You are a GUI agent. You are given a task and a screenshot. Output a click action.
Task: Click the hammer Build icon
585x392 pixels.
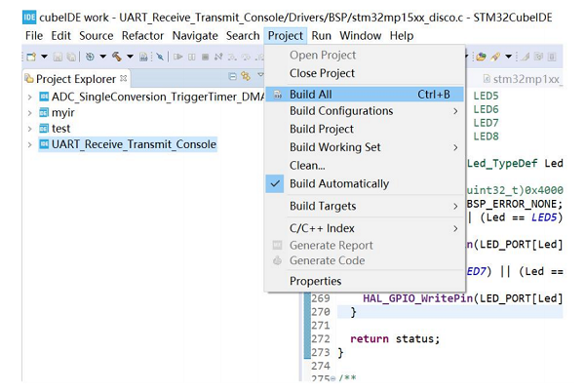click(x=117, y=57)
